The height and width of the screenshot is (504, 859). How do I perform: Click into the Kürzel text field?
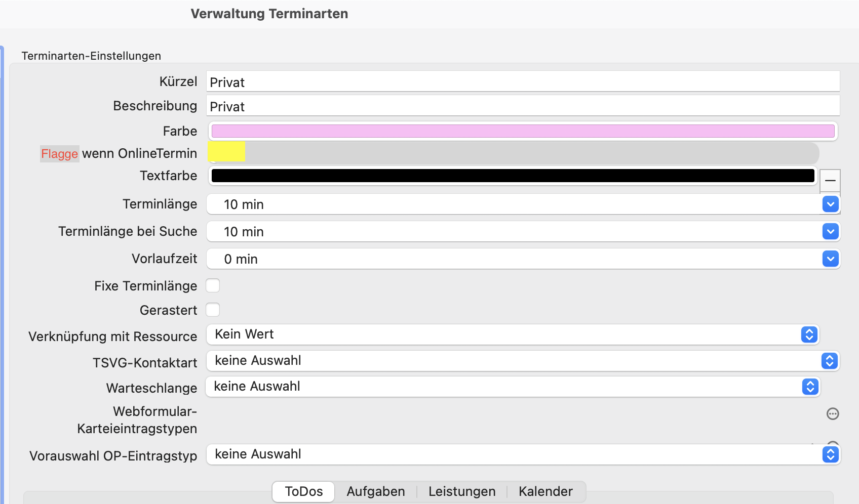pos(522,82)
